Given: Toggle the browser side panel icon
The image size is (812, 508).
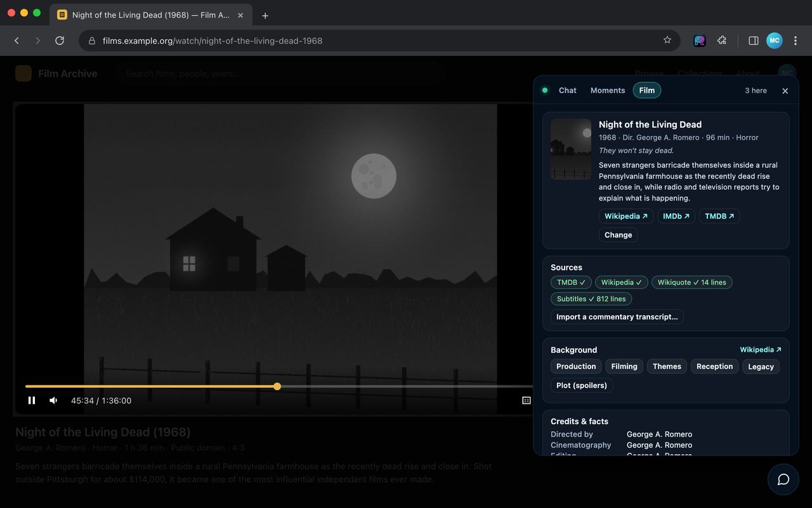Looking at the screenshot, I should [754, 41].
